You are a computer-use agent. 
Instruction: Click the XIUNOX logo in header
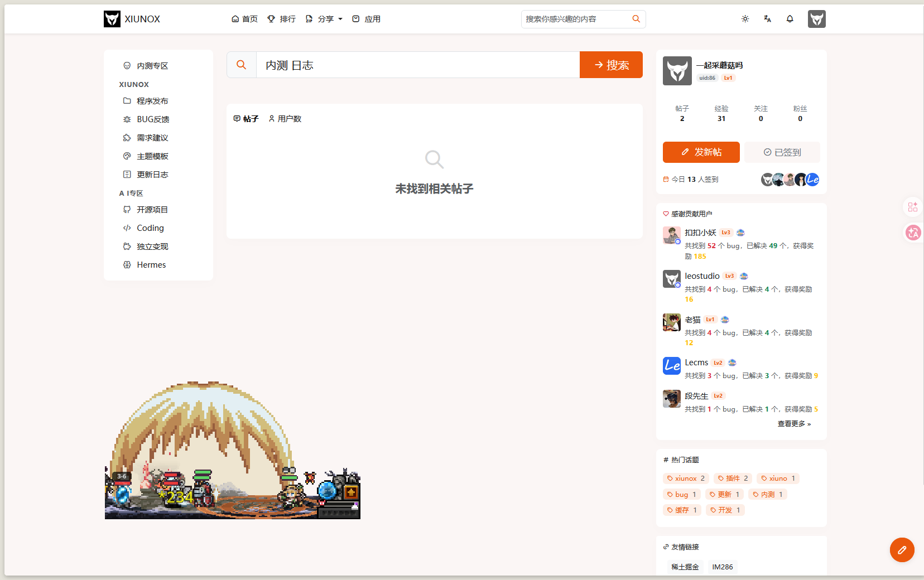pos(132,19)
